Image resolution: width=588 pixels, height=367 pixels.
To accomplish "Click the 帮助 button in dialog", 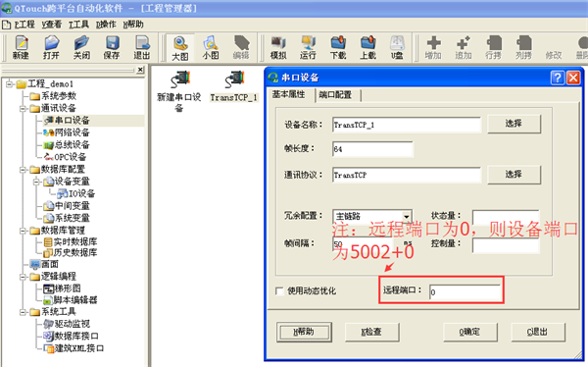I will coord(304,332).
